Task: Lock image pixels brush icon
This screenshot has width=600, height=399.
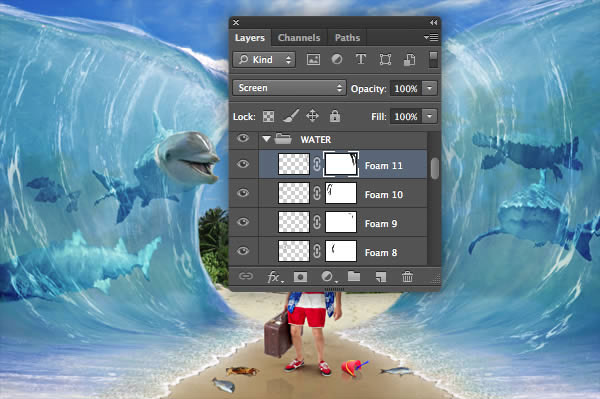Action: tap(291, 116)
